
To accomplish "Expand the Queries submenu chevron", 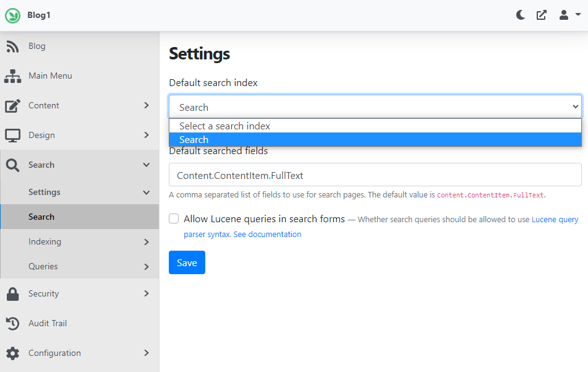I will pyautogui.click(x=147, y=267).
